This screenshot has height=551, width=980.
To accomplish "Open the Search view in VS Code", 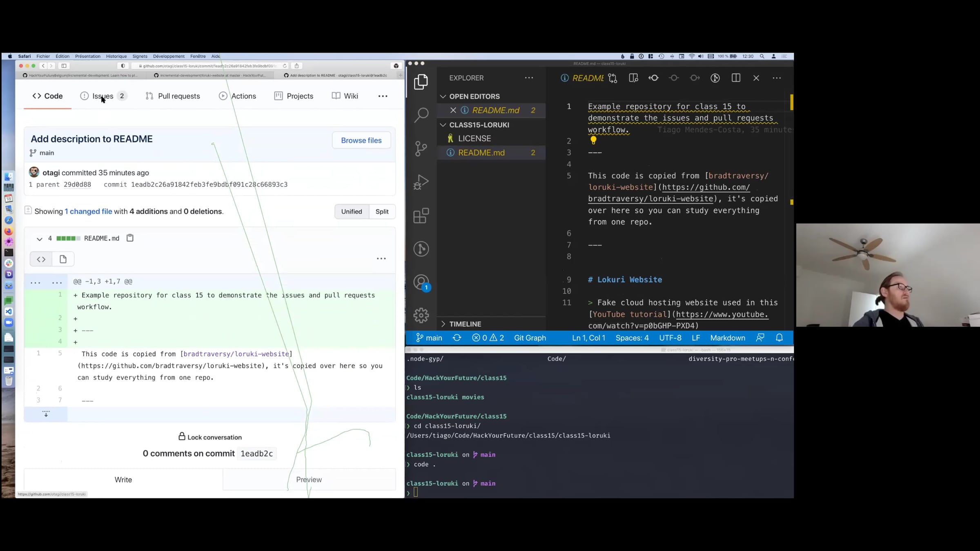I will click(x=421, y=115).
